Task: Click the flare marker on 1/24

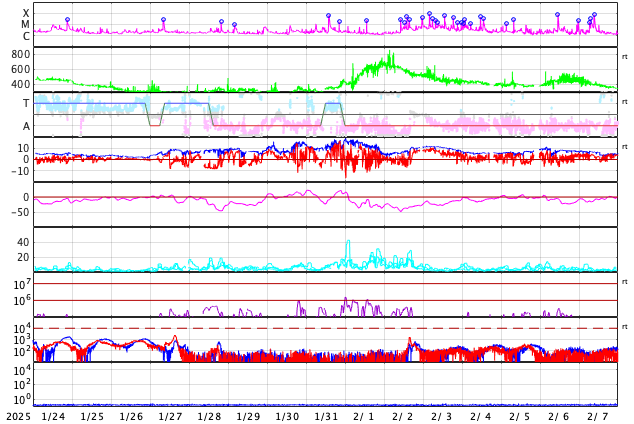Action: point(68,19)
